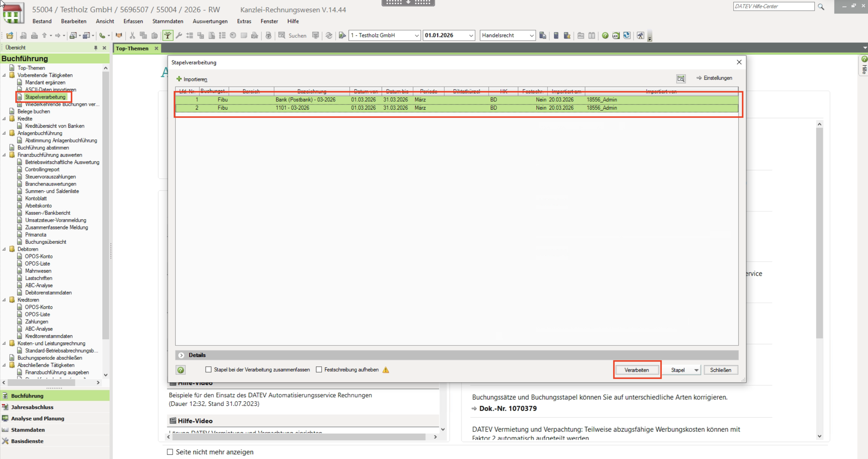Click the wrench tool icon

pyautogui.click(x=179, y=35)
